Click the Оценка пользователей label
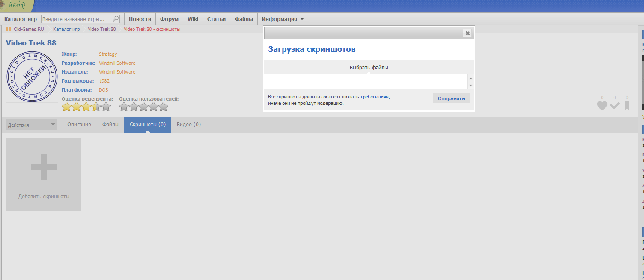The width and height of the screenshot is (644, 280). pyautogui.click(x=149, y=99)
